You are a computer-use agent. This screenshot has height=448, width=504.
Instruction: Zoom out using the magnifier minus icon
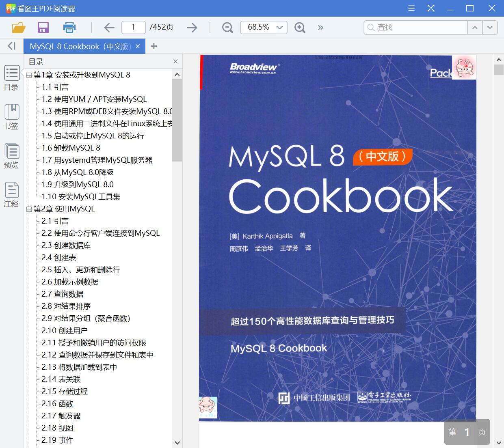click(x=227, y=27)
